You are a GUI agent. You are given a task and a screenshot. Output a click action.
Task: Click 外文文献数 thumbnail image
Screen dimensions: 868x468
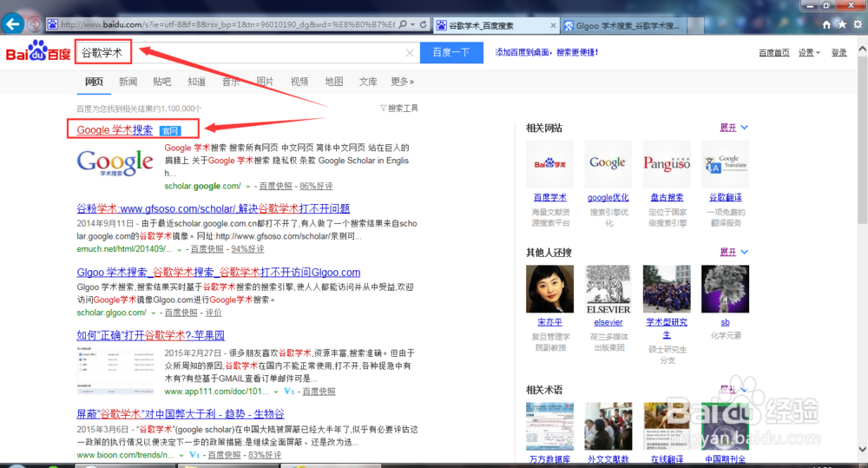[608, 426]
